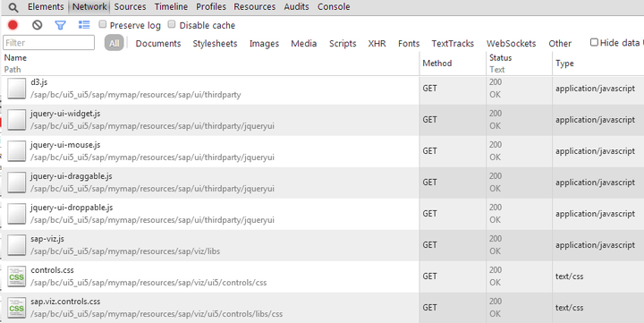The height and width of the screenshot is (323, 644).
Task: Stop recording with the red record button
Action: (13, 25)
